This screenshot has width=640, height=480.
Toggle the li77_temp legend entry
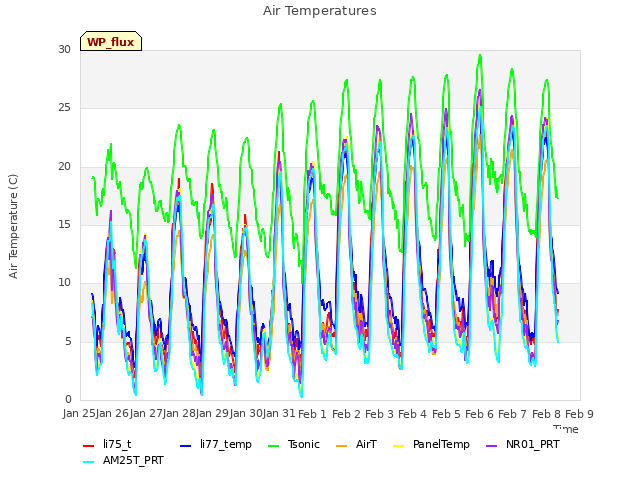216,444
